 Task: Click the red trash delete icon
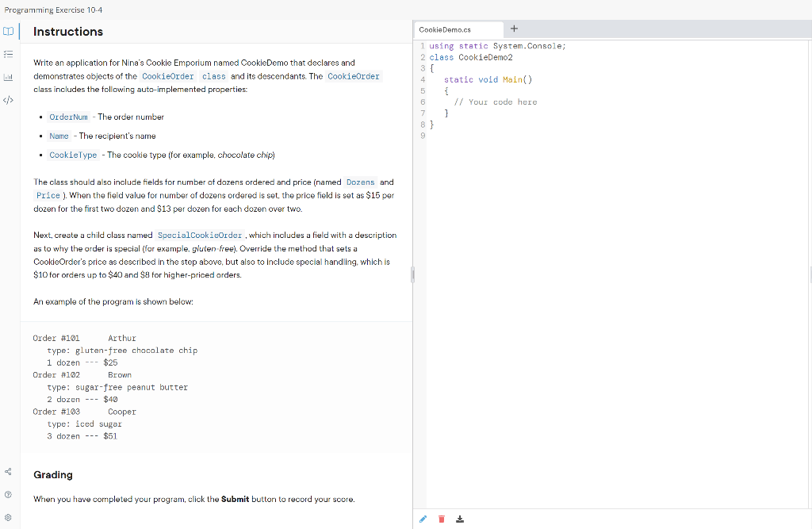point(441,519)
